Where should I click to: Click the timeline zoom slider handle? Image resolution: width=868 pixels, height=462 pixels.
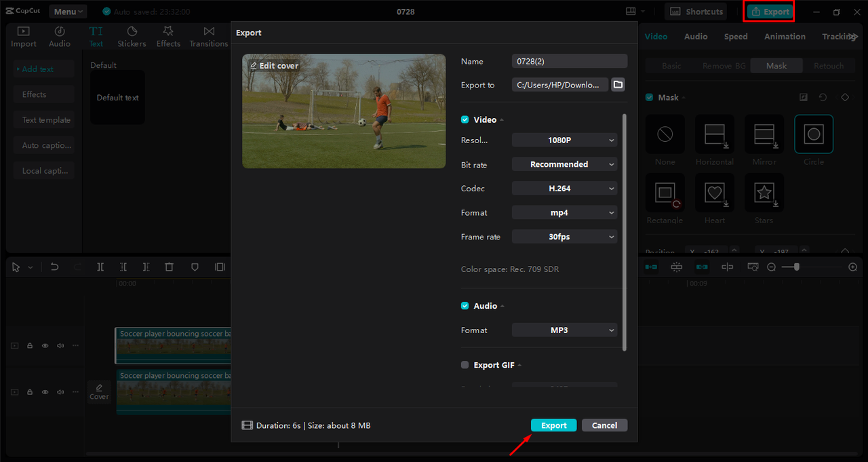796,267
